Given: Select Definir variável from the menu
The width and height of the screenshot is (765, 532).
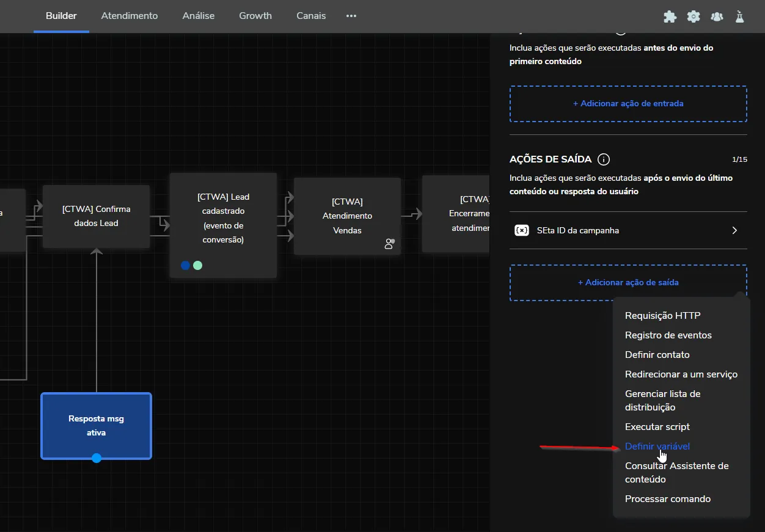Looking at the screenshot, I should pos(657,446).
